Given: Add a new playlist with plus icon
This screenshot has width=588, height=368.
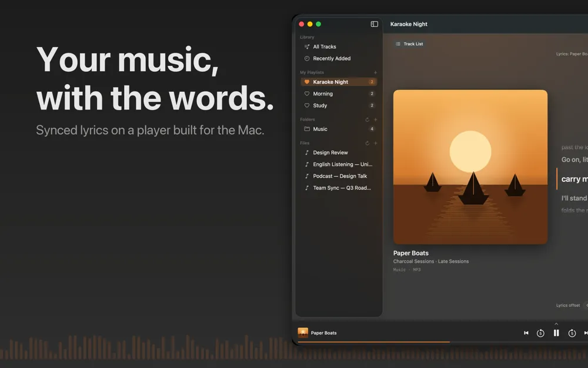Looking at the screenshot, I should (x=375, y=72).
